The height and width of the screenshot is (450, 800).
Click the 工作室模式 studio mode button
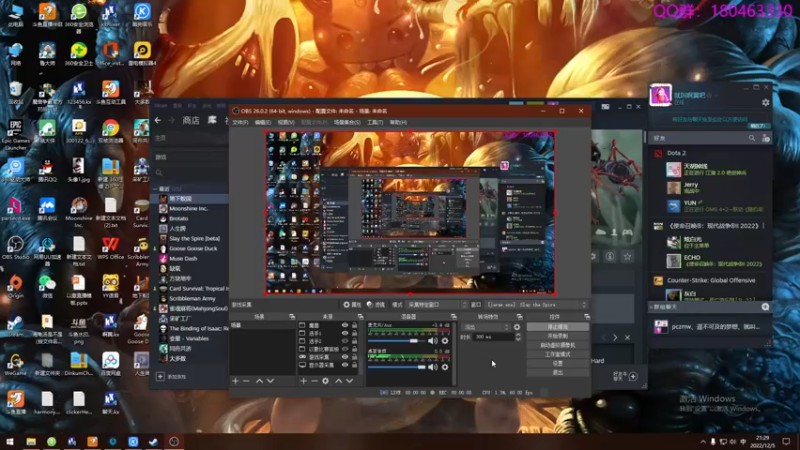coord(558,354)
